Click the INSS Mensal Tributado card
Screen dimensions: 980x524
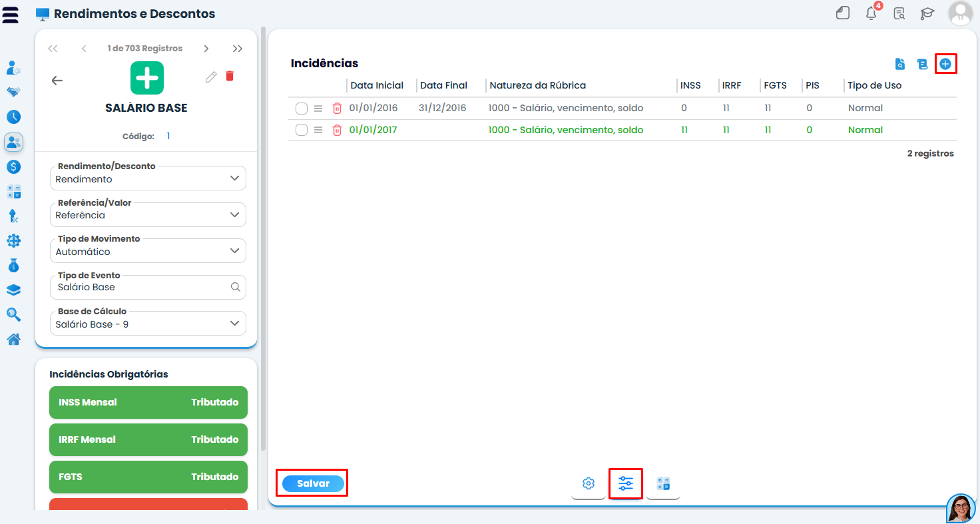[148, 402]
